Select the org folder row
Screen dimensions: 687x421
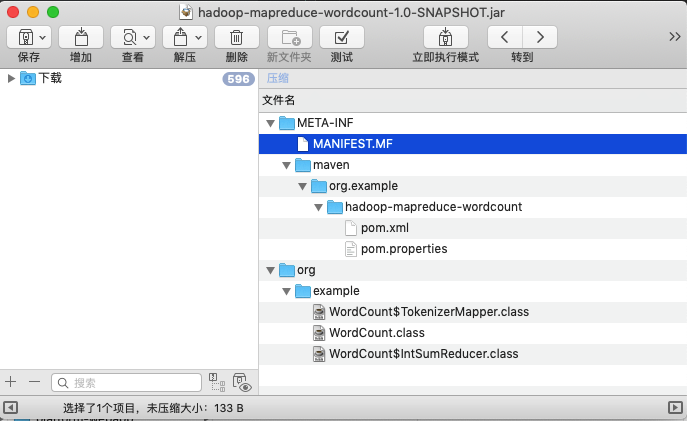(473, 270)
